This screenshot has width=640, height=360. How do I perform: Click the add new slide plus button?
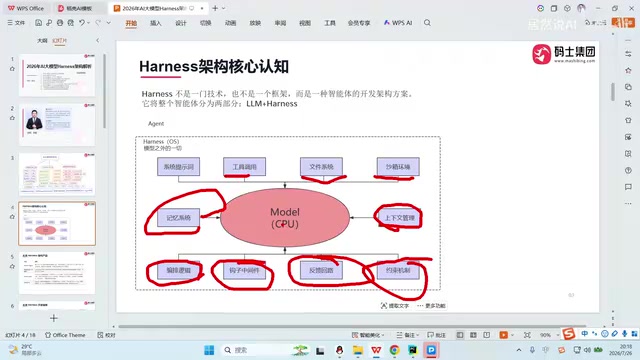[x=54, y=318]
